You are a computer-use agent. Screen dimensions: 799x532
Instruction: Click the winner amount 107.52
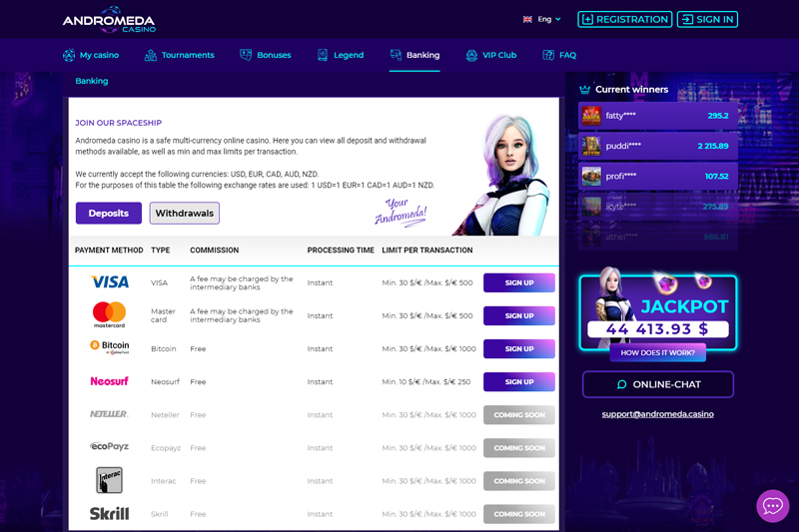716,176
